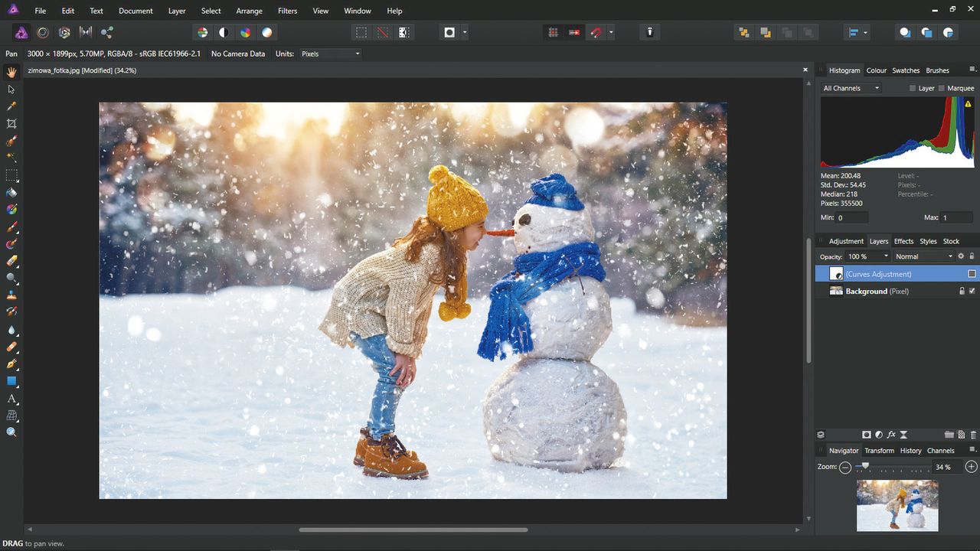The height and width of the screenshot is (551, 980).
Task: Switch to the History tab
Action: [x=911, y=451]
